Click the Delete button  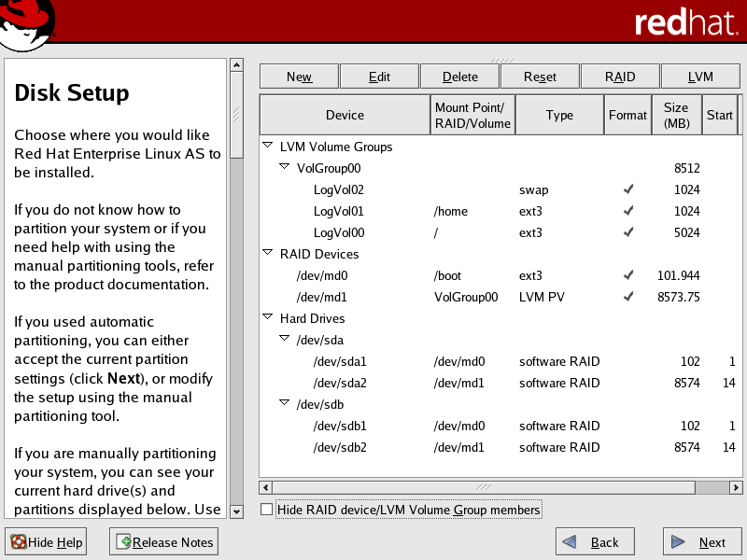pos(458,76)
